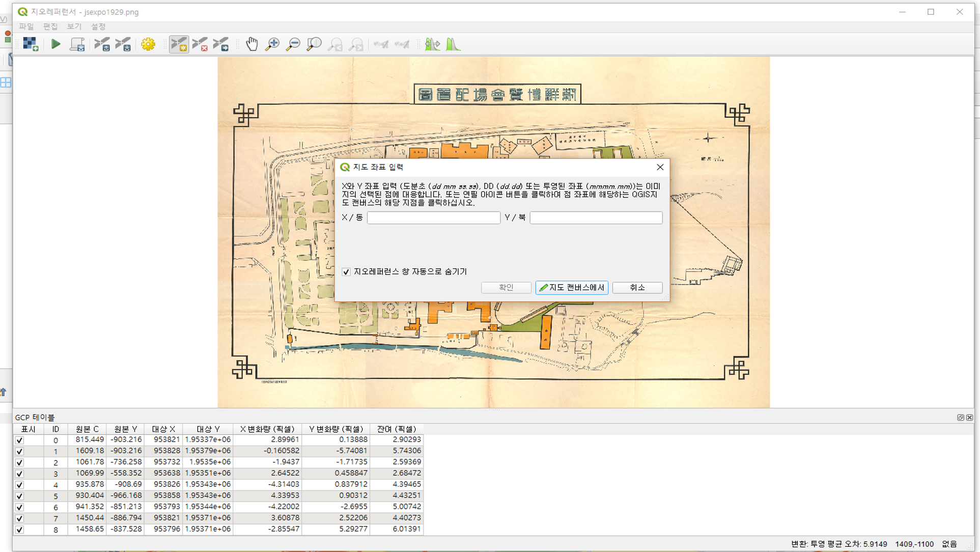The height and width of the screenshot is (552, 980).
Task: Click the full histogram stretch icon
Action: (453, 44)
